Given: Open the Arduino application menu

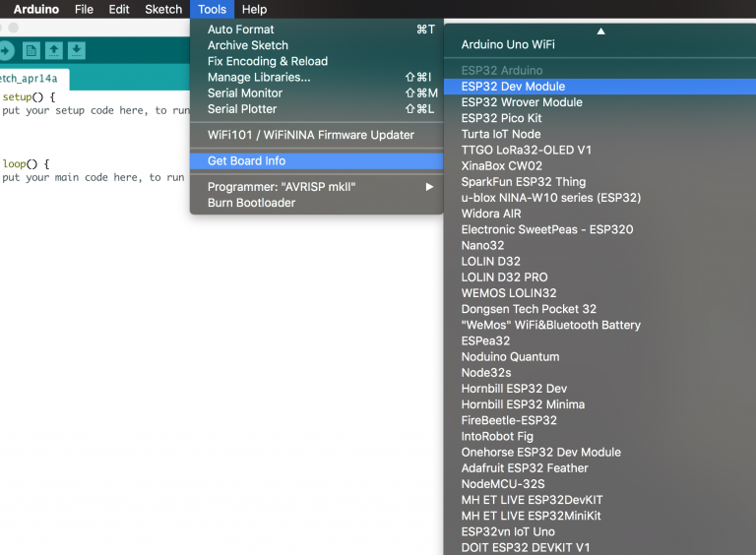Looking at the screenshot, I should (36, 9).
